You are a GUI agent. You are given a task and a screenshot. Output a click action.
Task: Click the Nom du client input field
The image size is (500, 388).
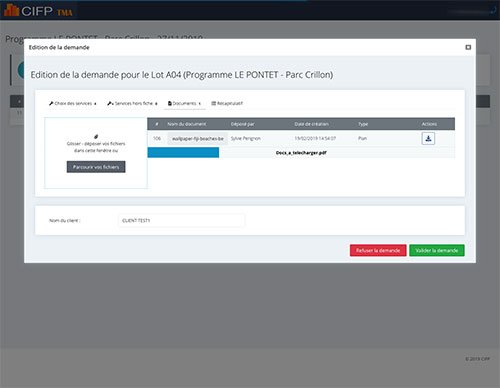182,221
